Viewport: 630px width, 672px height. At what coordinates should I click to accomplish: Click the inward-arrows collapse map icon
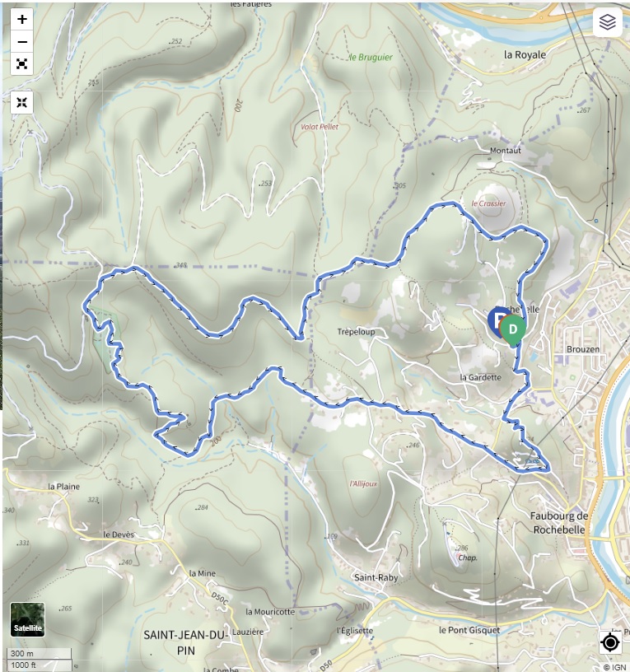[22, 102]
